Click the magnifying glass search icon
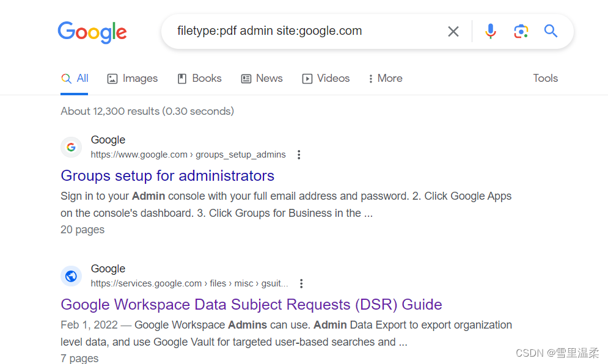608x364 pixels. point(550,31)
